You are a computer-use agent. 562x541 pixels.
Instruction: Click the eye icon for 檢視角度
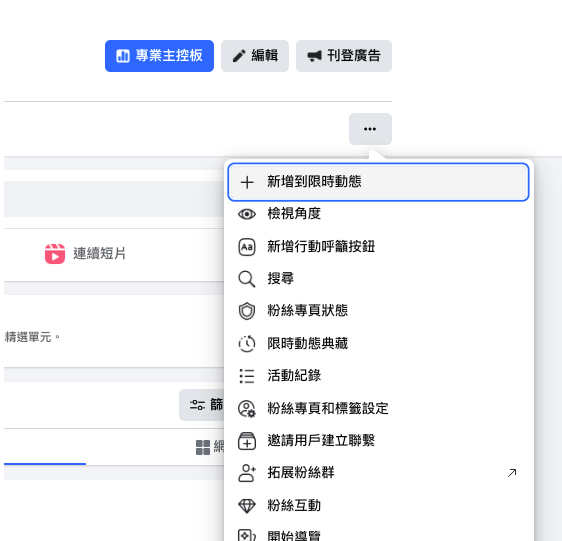coord(247,214)
